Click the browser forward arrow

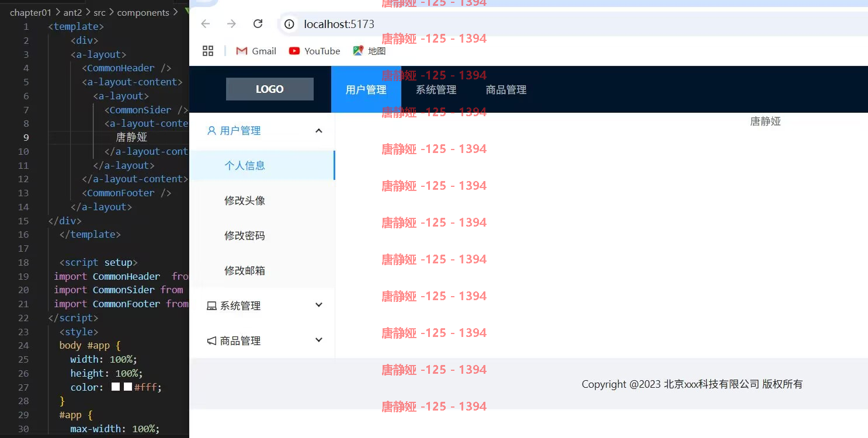pyautogui.click(x=231, y=24)
